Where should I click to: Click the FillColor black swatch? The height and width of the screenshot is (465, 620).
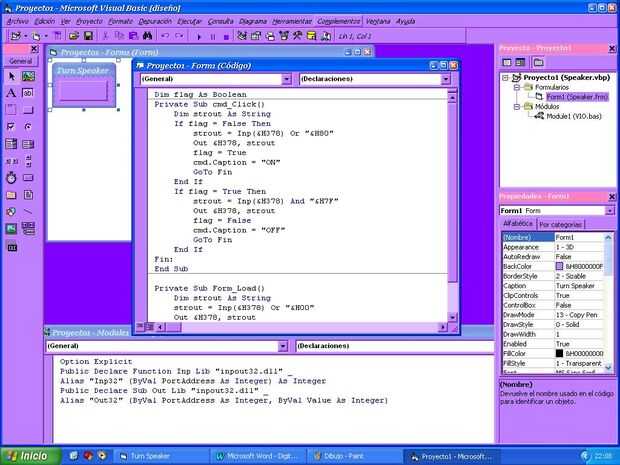560,353
